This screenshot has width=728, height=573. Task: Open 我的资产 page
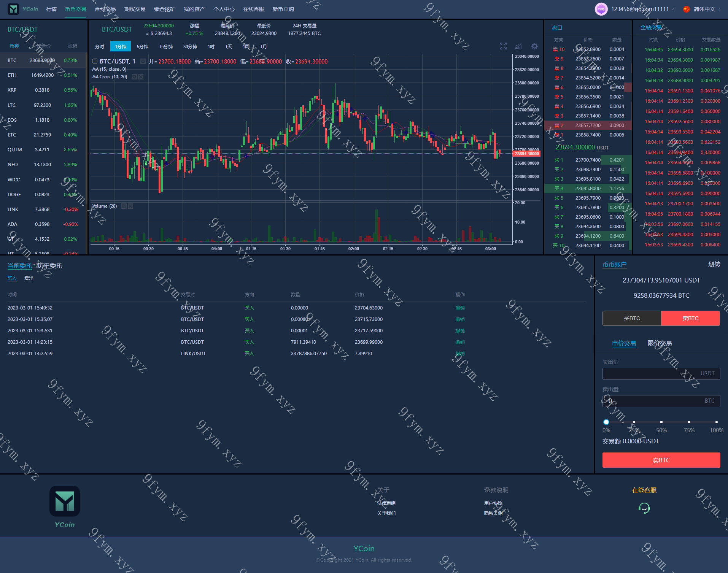point(194,9)
